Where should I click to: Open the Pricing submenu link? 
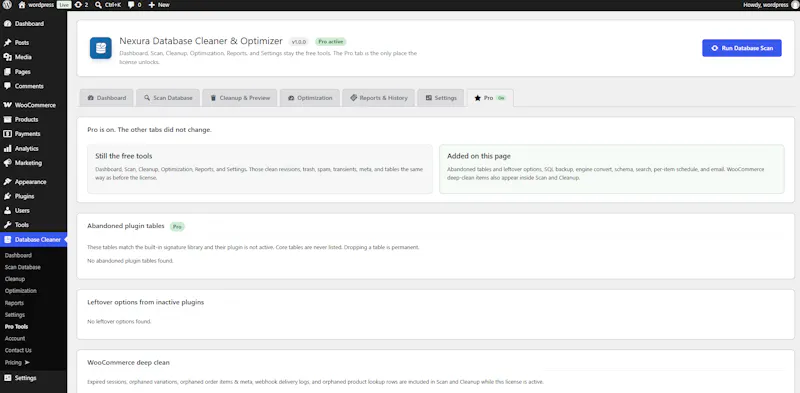pyautogui.click(x=17, y=362)
